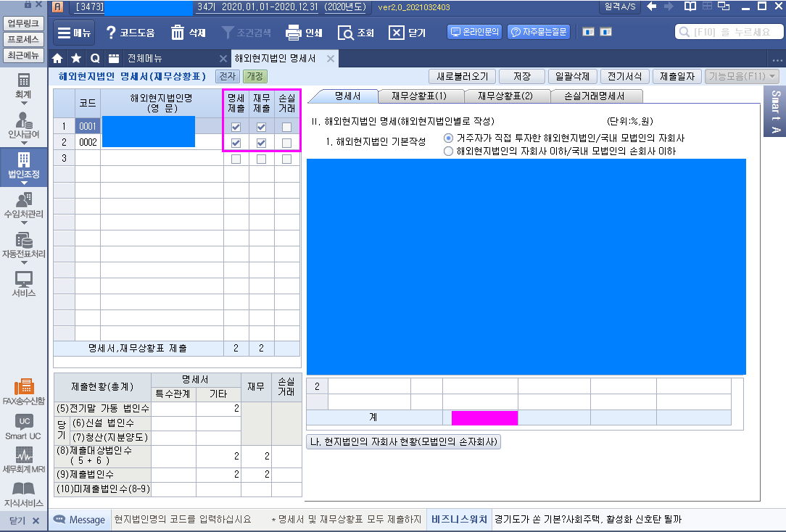The height and width of the screenshot is (532, 786).
Task: Toggle 손실거래 checkbox for row 0001
Action: click(286, 128)
